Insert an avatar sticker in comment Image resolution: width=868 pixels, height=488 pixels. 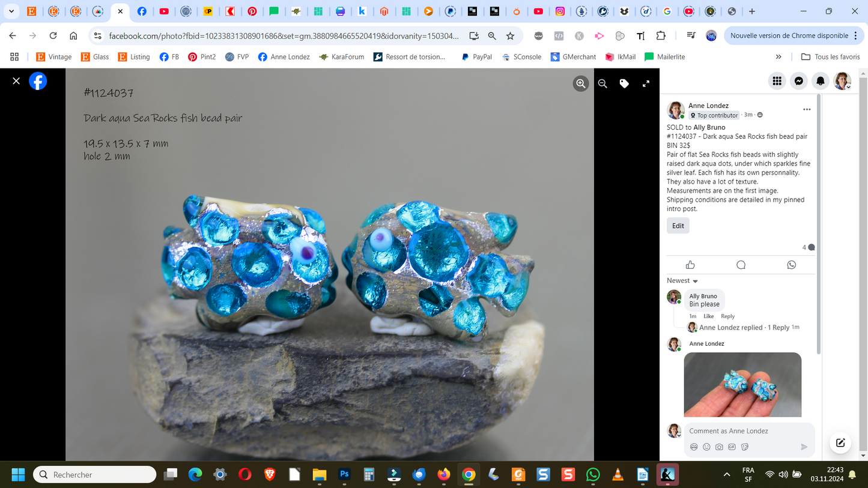click(694, 447)
